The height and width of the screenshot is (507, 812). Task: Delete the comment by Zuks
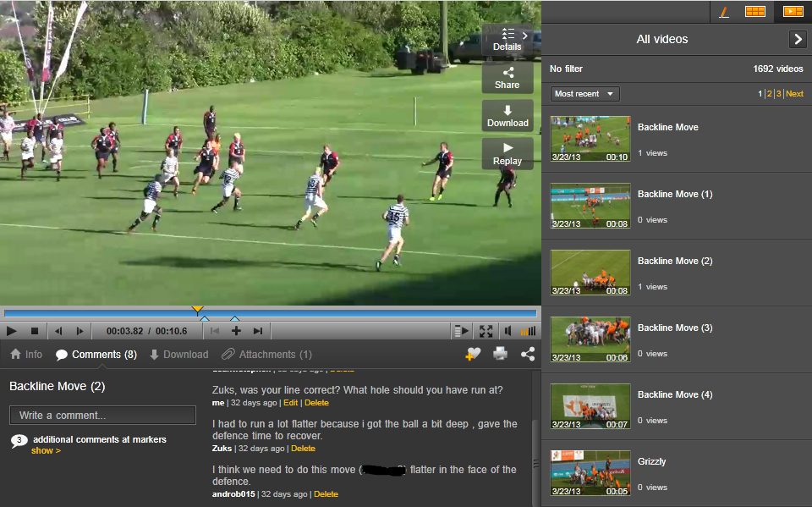[303, 449]
